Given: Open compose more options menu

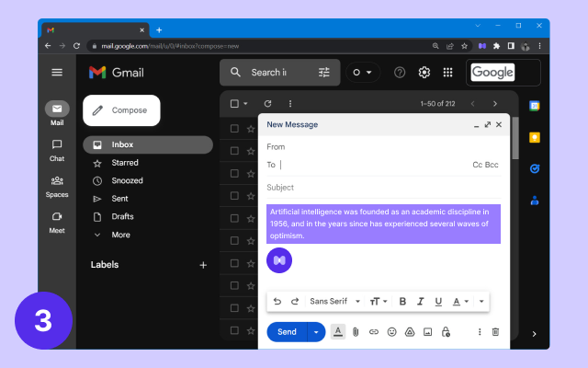Looking at the screenshot, I should 480,332.
